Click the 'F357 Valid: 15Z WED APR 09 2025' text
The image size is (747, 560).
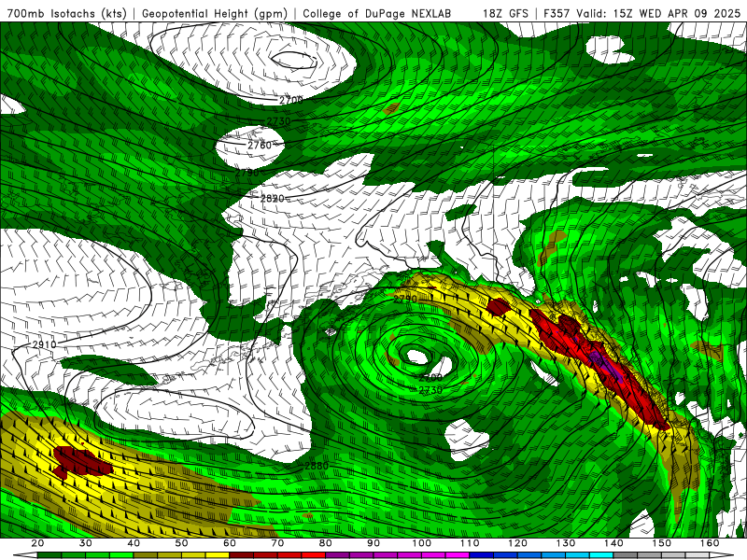tap(641, 13)
